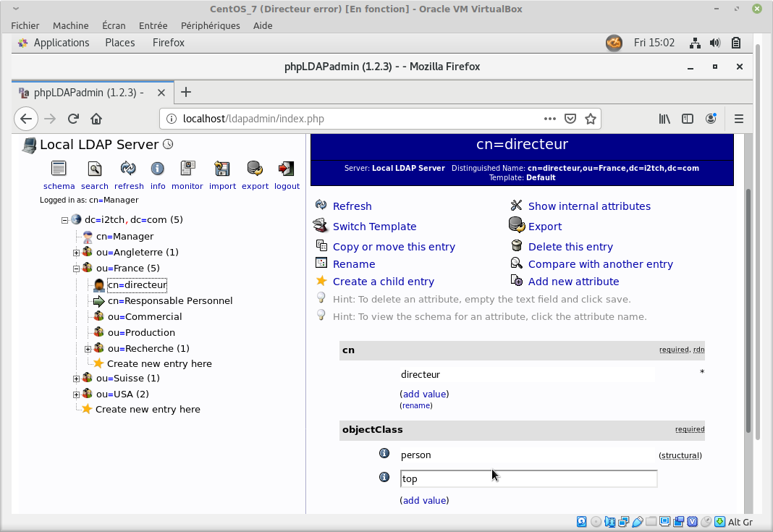Image resolution: width=773 pixels, height=532 pixels.
Task: Click the page vertical scrollbar
Action: (748, 311)
